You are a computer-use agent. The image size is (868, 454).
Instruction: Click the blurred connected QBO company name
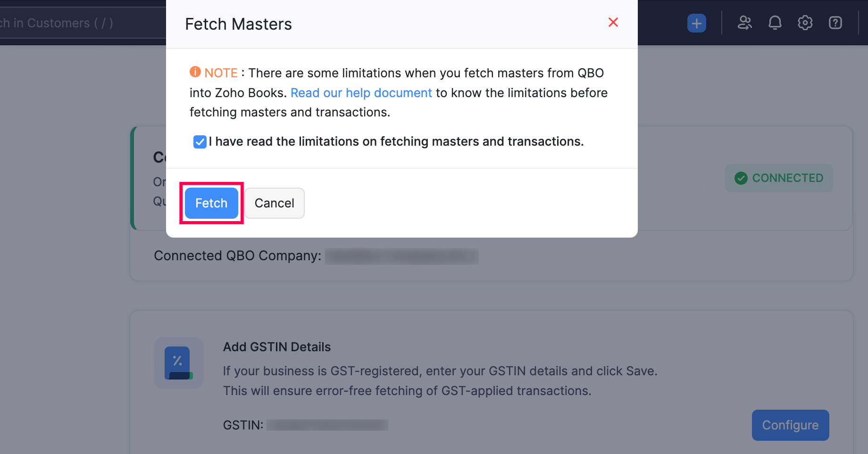tap(401, 256)
